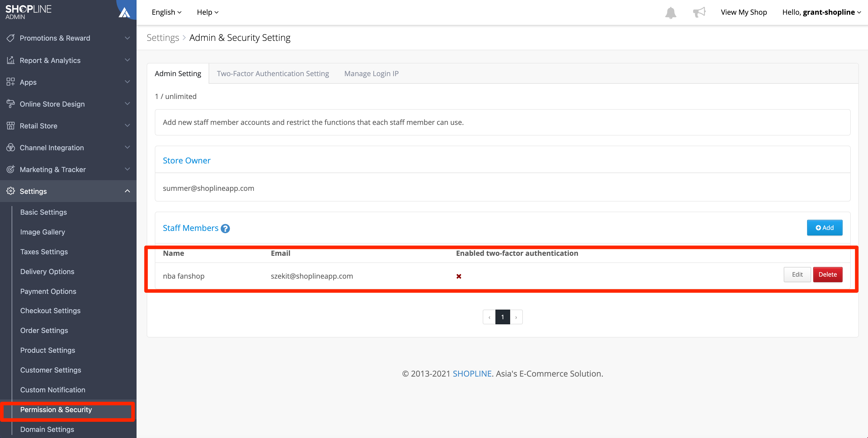Image resolution: width=868 pixels, height=438 pixels.
Task: Delete the nba fanshop staff member
Action: pyautogui.click(x=828, y=275)
